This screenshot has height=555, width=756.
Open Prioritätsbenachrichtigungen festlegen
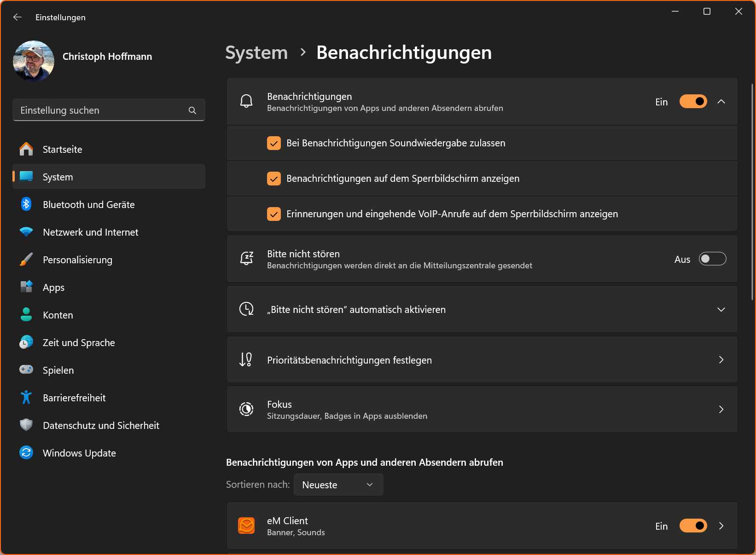pos(482,360)
